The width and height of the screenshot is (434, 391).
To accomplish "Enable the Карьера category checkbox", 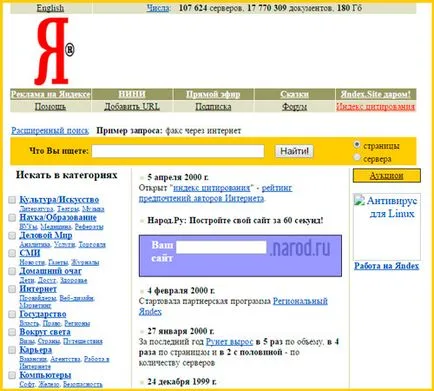I will pos(12,350).
